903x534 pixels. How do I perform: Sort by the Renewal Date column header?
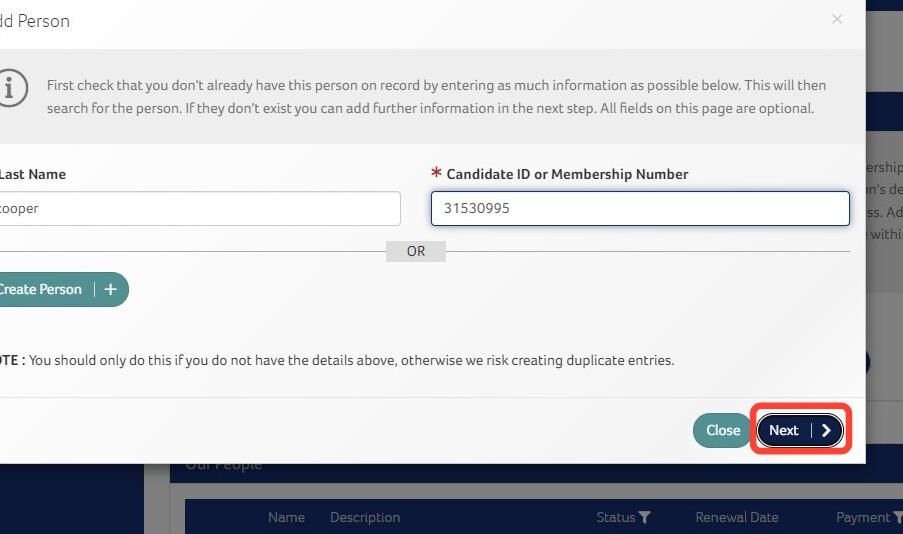pos(737,517)
